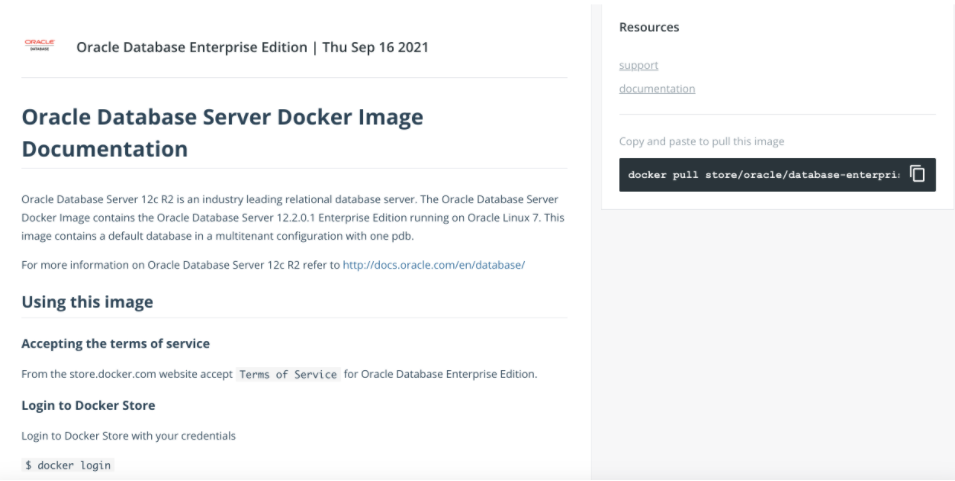Click 'Login to Docker Store with your credentials'
955x481 pixels.
(x=129, y=436)
